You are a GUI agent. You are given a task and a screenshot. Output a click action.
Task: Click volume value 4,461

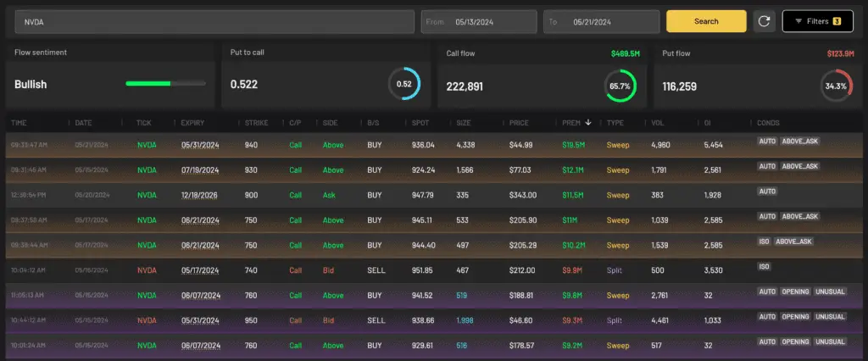(x=661, y=320)
